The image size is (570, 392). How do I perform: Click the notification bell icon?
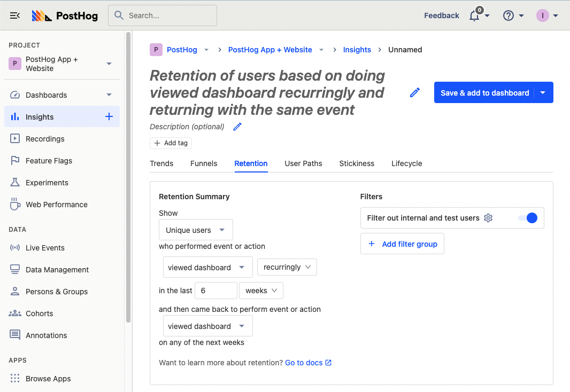click(x=473, y=16)
